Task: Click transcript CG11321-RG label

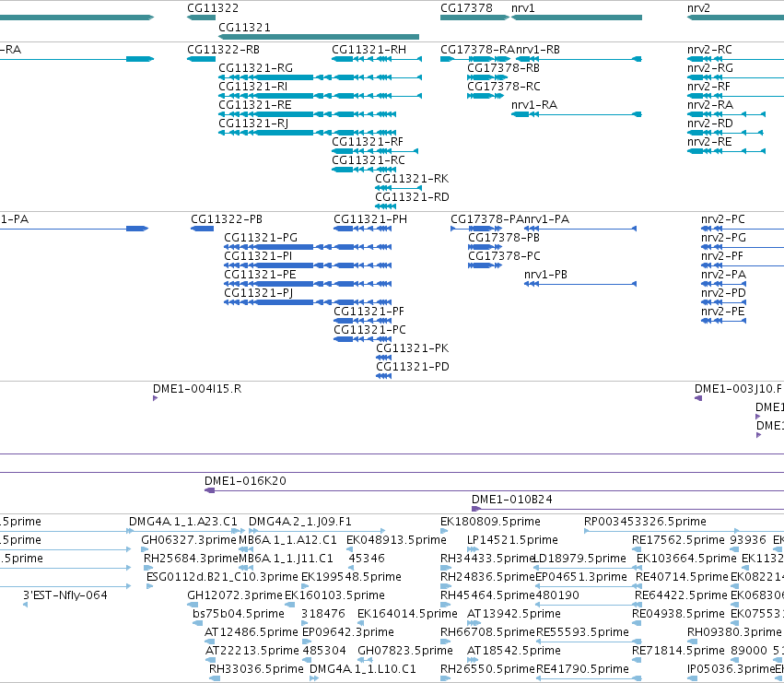Action: click(255, 67)
